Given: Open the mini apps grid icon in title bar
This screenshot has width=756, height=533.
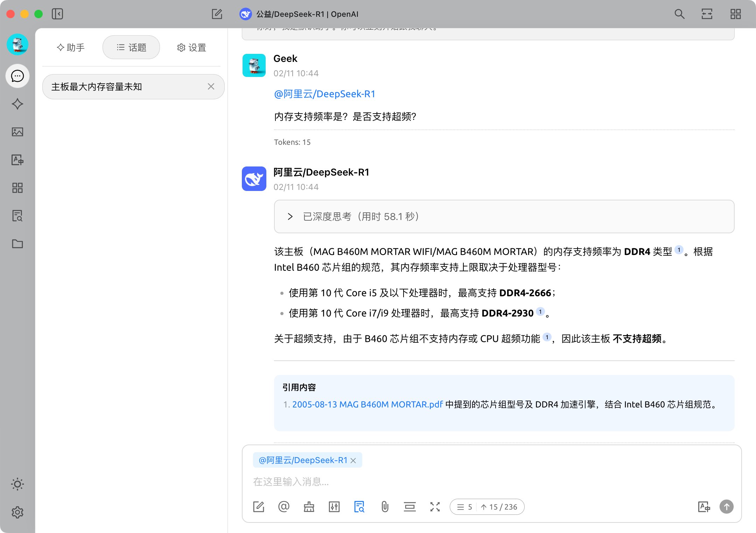Looking at the screenshot, I should point(736,14).
